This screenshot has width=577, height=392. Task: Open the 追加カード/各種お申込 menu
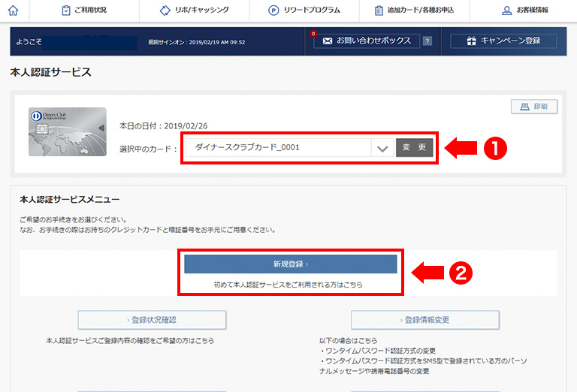tap(416, 11)
